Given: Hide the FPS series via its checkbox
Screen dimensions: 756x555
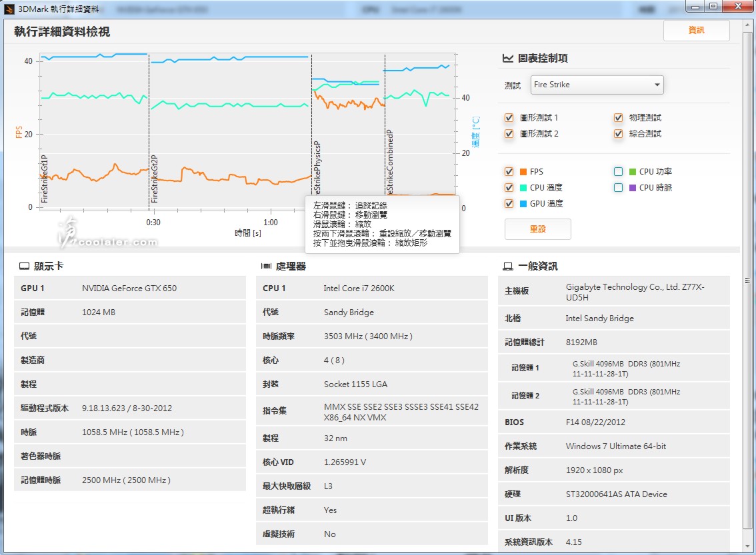Looking at the screenshot, I should pos(509,171).
